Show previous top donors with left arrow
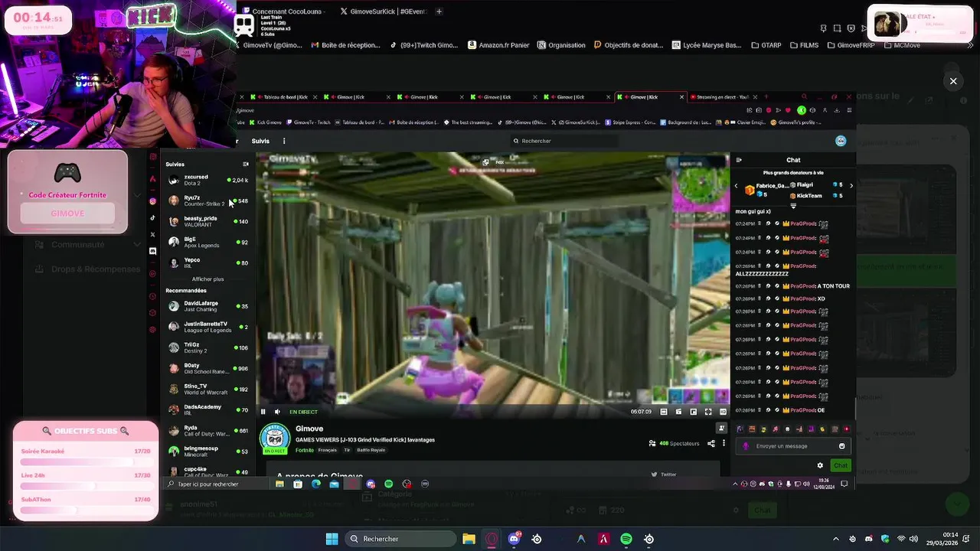This screenshot has height=551, width=980. [737, 185]
